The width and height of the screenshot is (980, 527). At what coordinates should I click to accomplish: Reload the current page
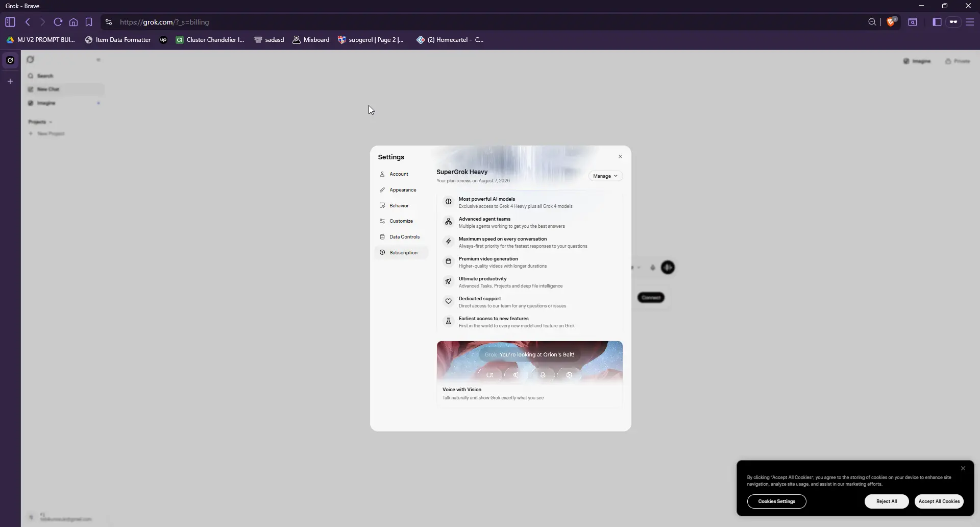pyautogui.click(x=58, y=22)
